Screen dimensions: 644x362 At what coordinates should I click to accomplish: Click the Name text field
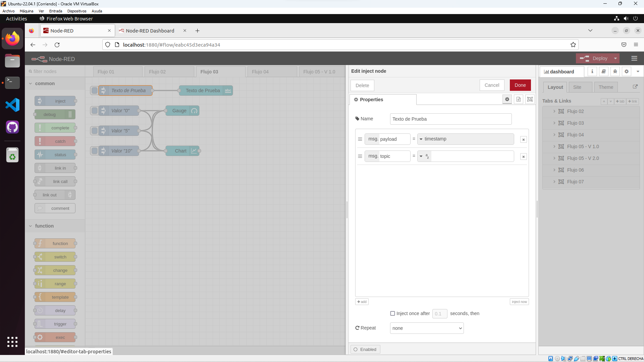click(450, 119)
